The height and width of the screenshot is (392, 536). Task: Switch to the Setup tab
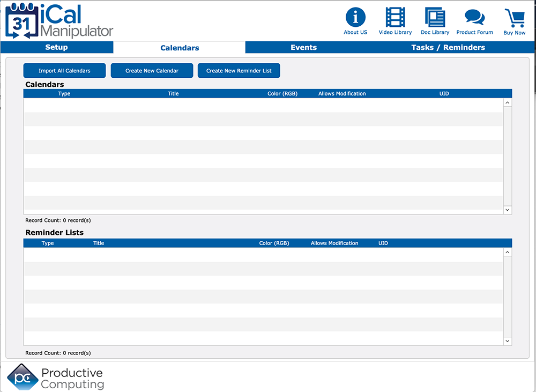click(x=56, y=47)
